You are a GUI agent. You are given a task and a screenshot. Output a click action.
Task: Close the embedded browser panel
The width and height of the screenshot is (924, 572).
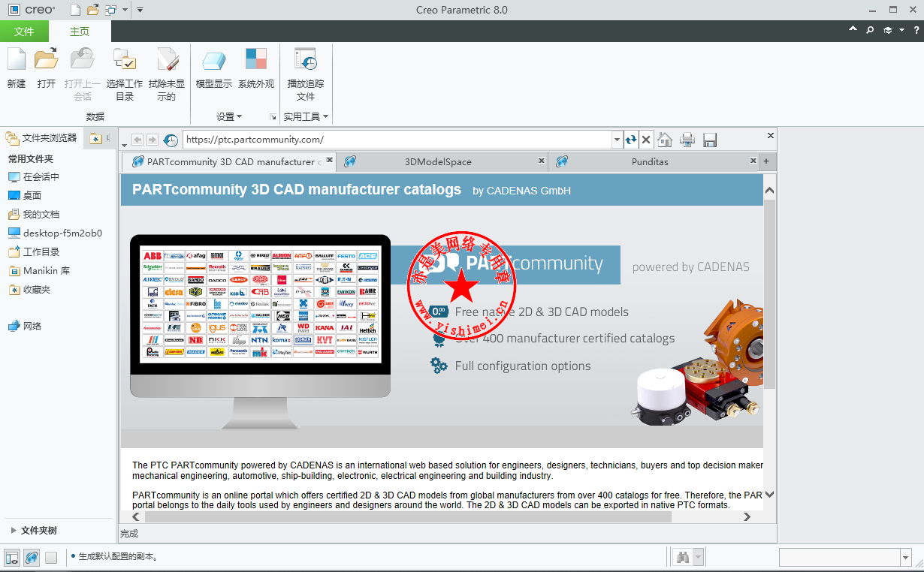[770, 135]
